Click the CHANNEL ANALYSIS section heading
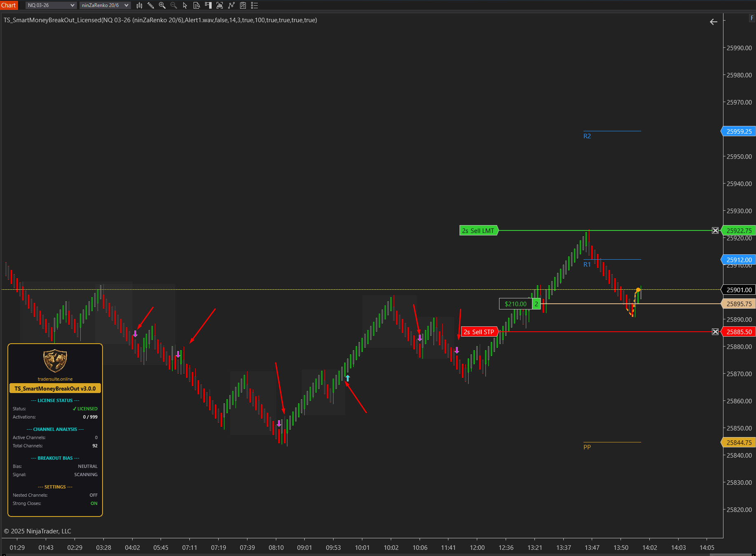Viewport: 756px width, 556px height. (x=55, y=429)
